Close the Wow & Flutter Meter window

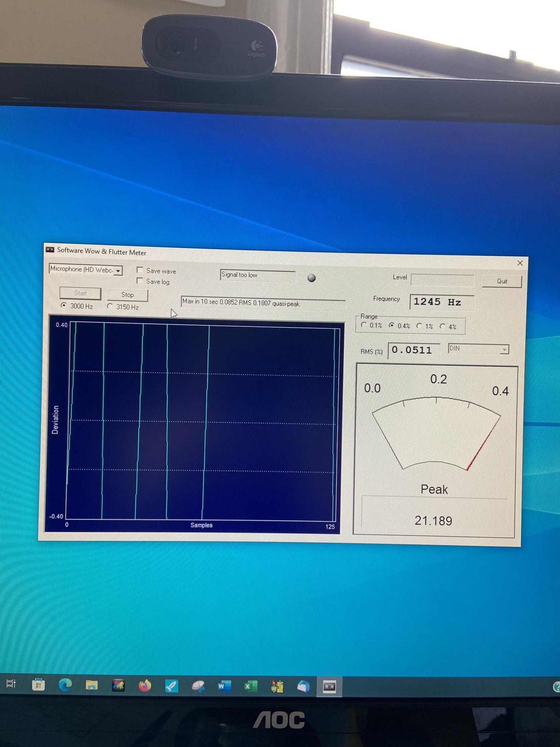pos(520,263)
